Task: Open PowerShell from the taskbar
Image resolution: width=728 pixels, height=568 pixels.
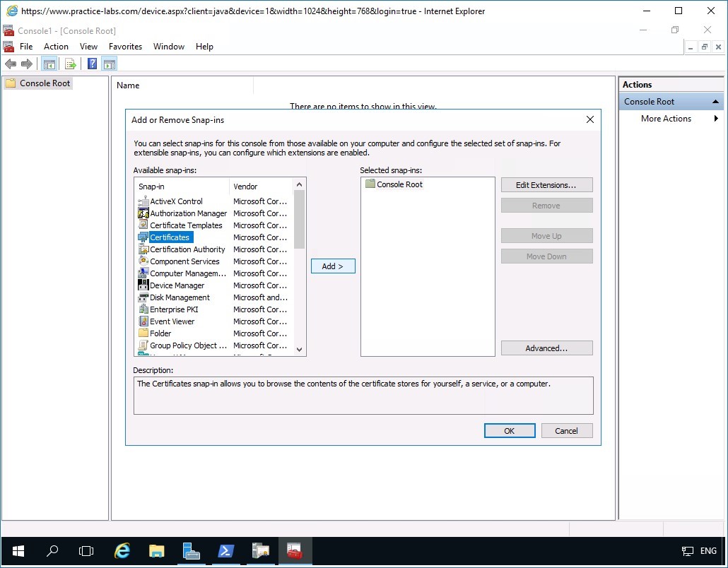Action: pyautogui.click(x=225, y=551)
